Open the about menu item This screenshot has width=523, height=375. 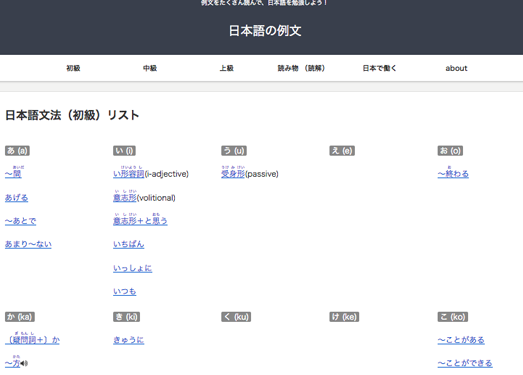(x=456, y=68)
